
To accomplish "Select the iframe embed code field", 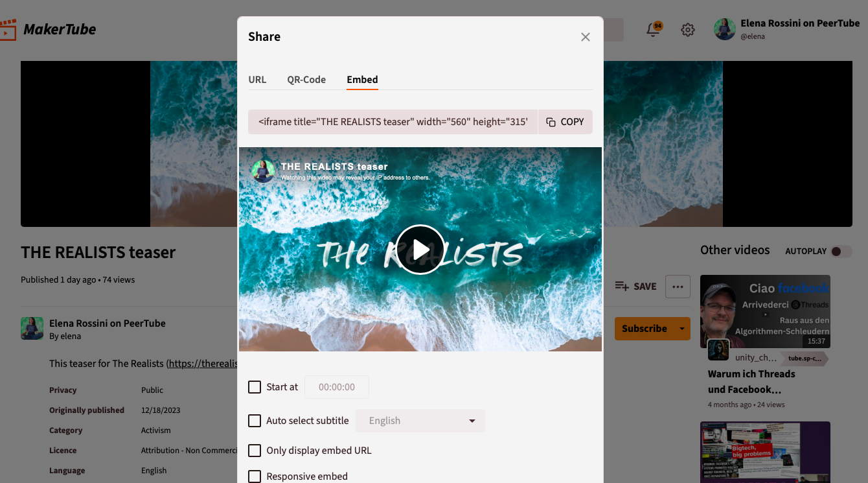I will click(392, 121).
